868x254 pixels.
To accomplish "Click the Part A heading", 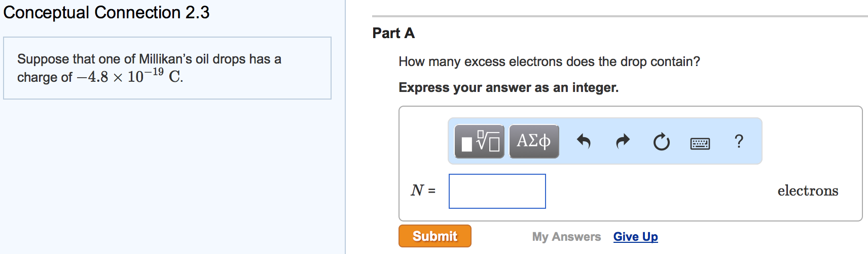I will pyautogui.click(x=393, y=34).
